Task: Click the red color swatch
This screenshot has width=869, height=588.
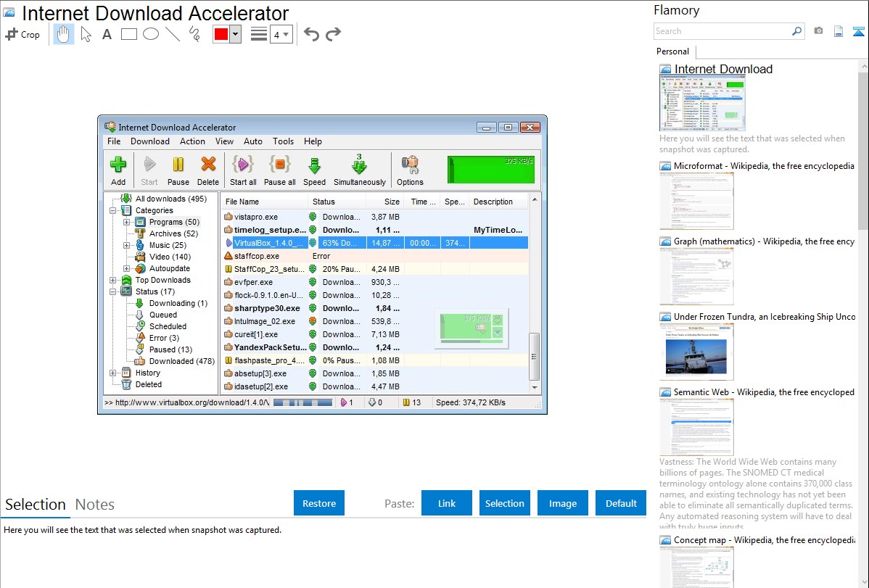Action: pos(221,34)
